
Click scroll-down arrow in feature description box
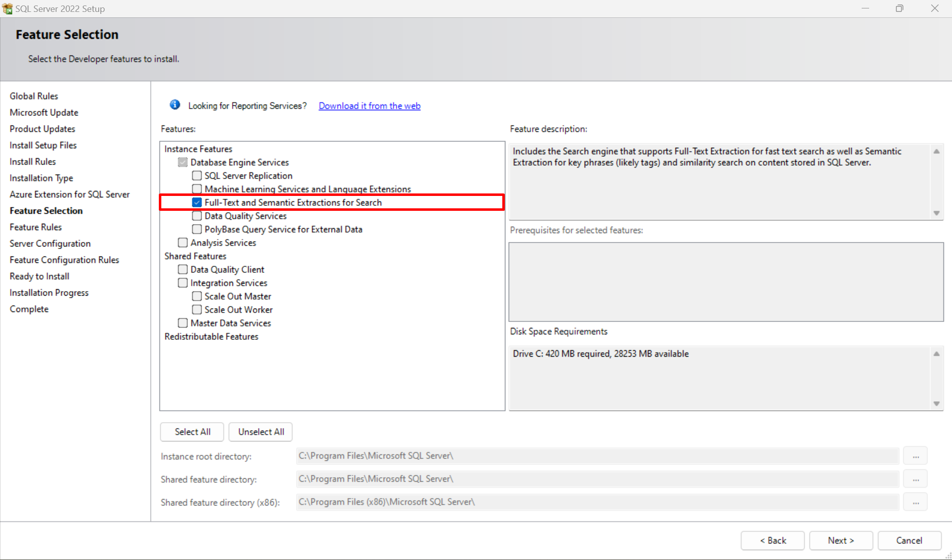click(x=937, y=212)
